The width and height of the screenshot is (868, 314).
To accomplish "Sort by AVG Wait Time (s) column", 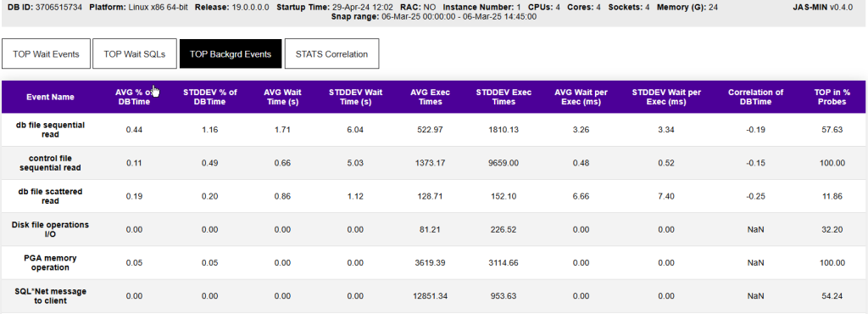I will point(281,97).
